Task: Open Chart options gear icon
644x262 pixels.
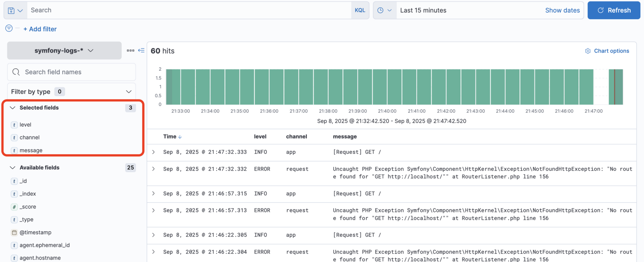Action: tap(588, 51)
